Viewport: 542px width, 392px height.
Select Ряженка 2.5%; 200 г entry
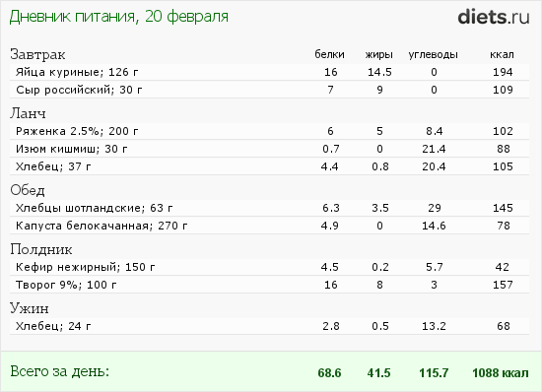coord(269,131)
